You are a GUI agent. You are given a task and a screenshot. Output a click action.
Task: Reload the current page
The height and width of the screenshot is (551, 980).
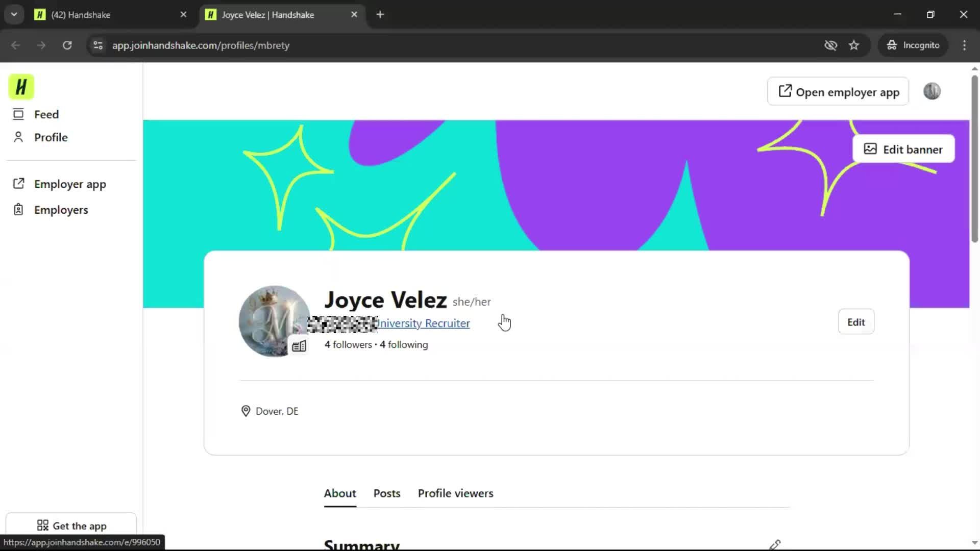67,45
